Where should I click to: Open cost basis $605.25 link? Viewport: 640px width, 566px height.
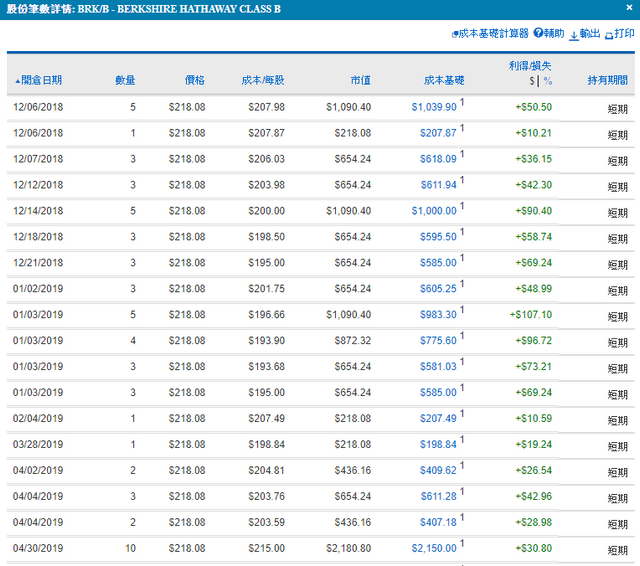point(438,289)
